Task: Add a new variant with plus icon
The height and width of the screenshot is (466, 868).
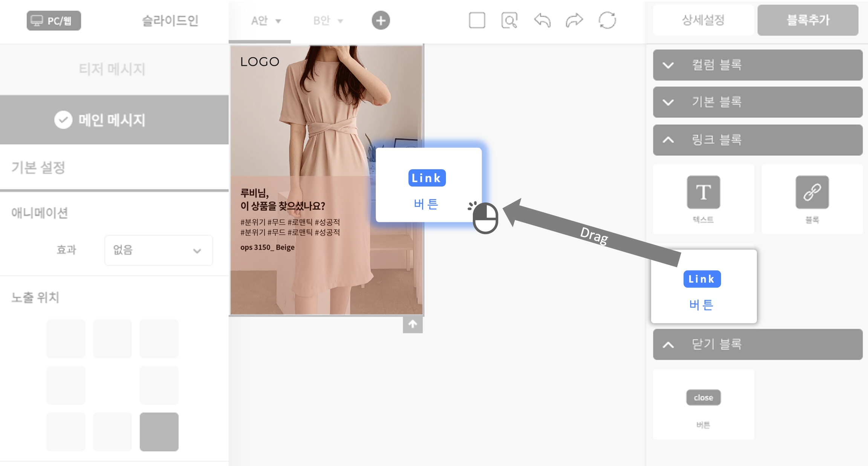Action: pyautogui.click(x=381, y=20)
